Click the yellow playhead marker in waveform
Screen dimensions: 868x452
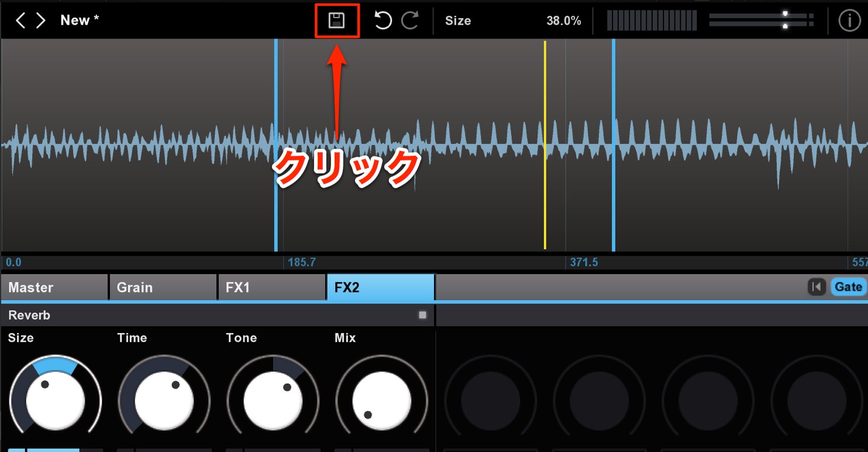545,145
